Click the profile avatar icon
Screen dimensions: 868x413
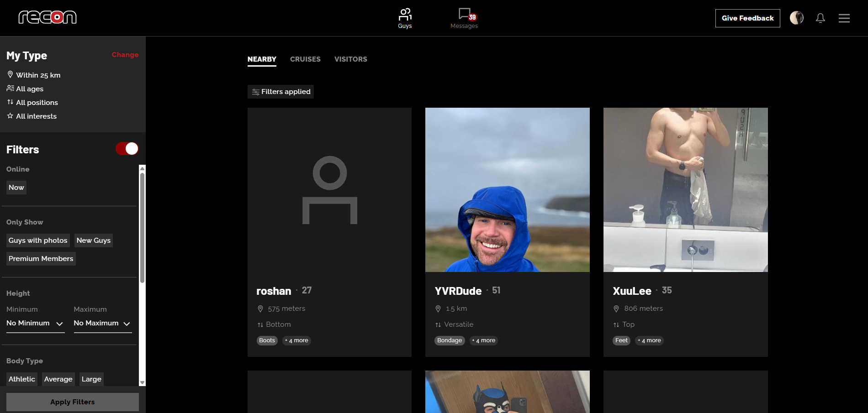point(796,18)
